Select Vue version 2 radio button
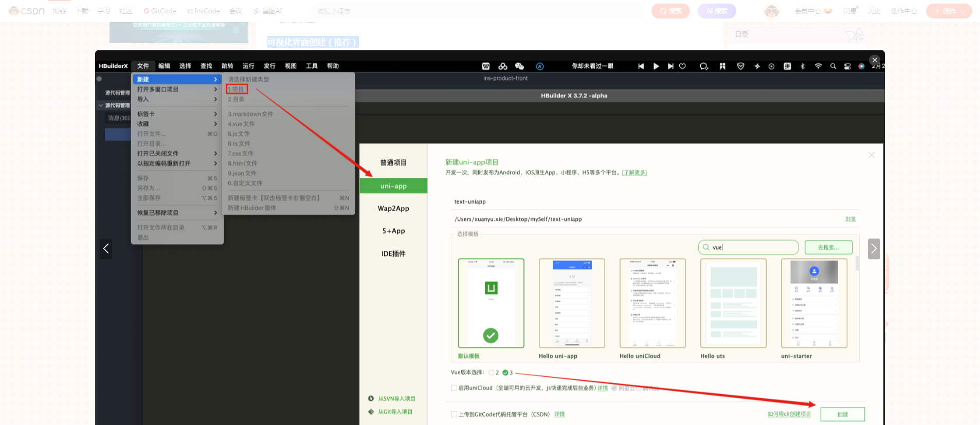 click(492, 373)
